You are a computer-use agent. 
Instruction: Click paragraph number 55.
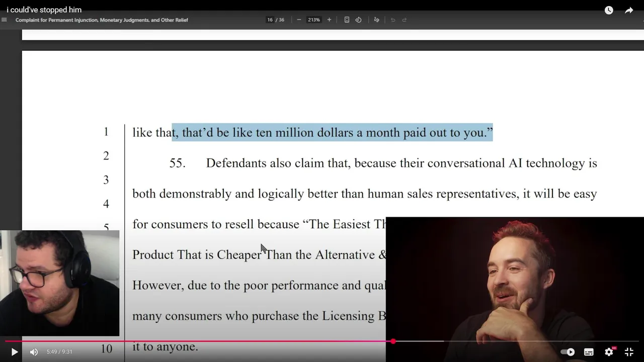[177, 163]
